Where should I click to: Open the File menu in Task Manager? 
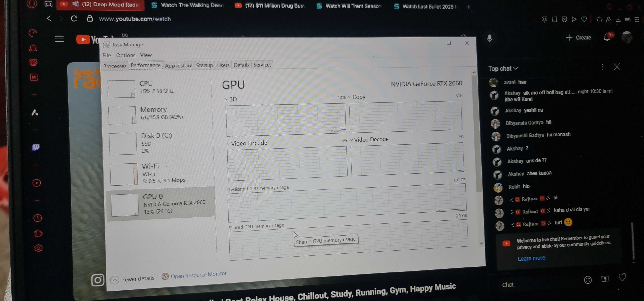[x=107, y=55]
